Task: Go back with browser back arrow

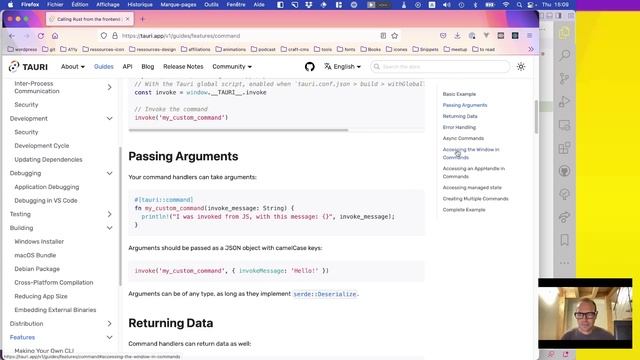Action: click(12, 36)
